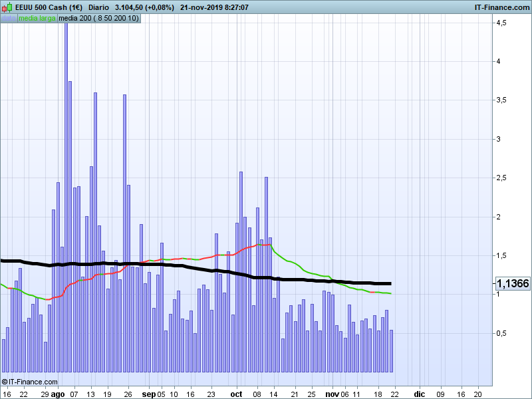Select the 'media larga' indicator label

pyautogui.click(x=37, y=18)
